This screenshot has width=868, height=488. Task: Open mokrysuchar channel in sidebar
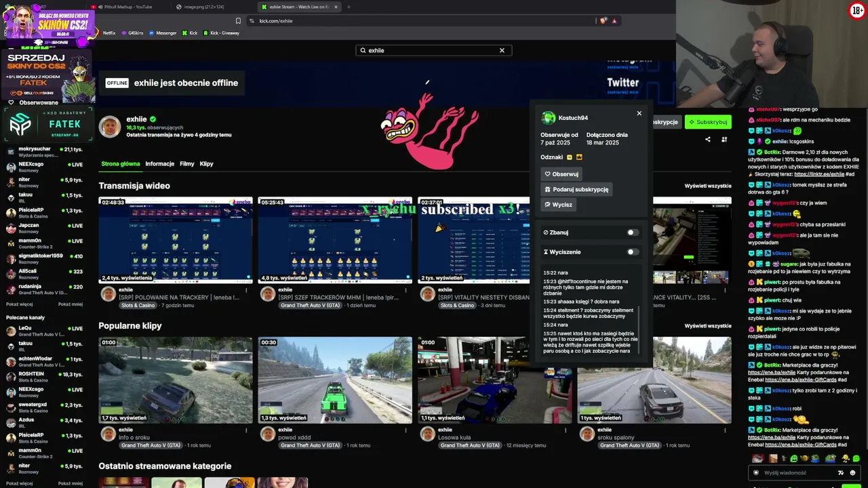(x=44, y=152)
